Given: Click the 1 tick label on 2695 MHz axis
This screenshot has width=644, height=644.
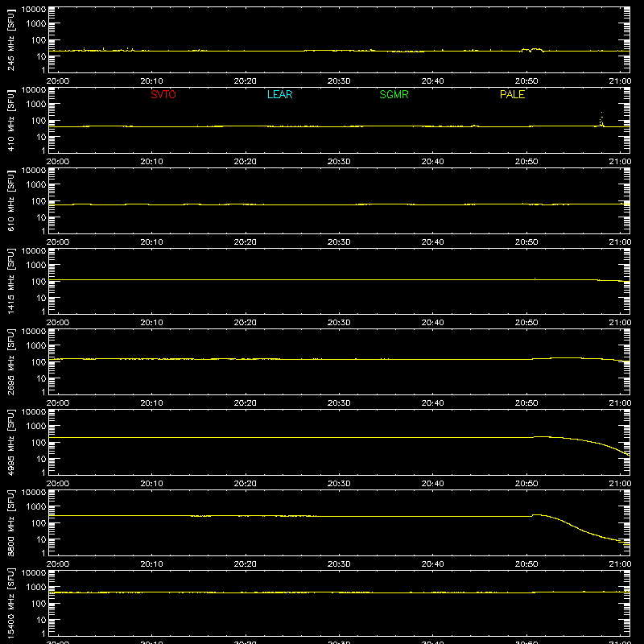Looking at the screenshot, I should point(43,392).
